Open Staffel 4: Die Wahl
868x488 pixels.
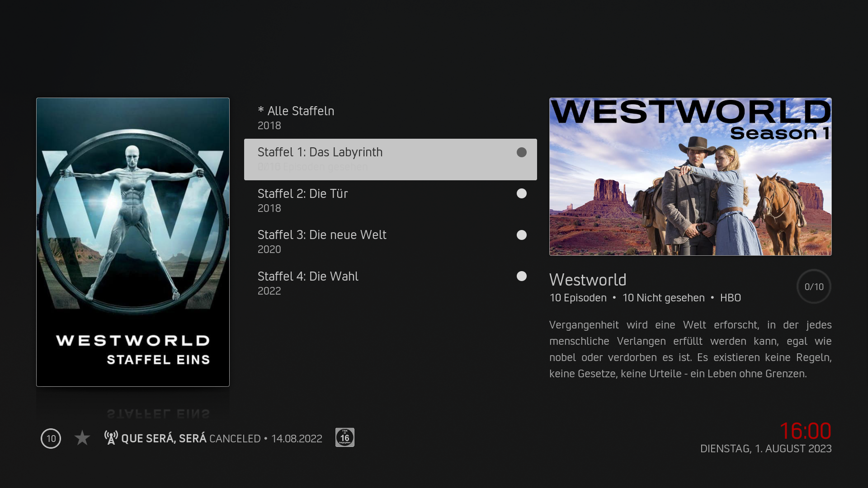pos(390,283)
